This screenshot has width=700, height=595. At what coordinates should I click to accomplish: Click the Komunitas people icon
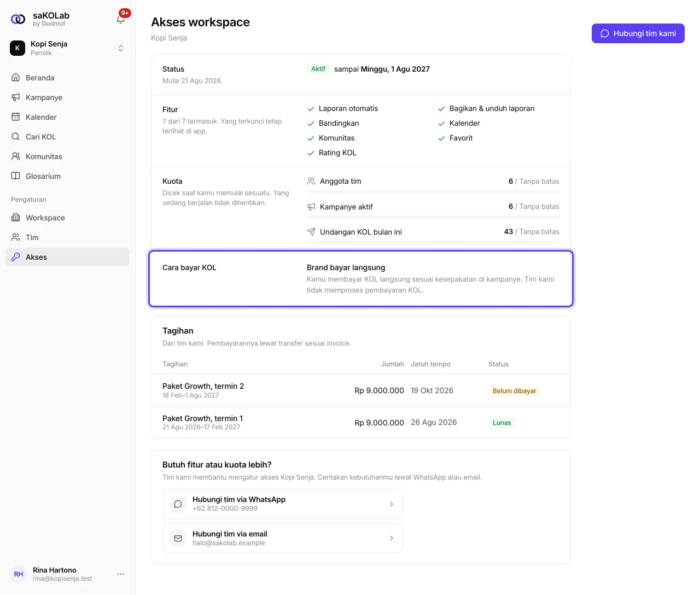point(16,156)
